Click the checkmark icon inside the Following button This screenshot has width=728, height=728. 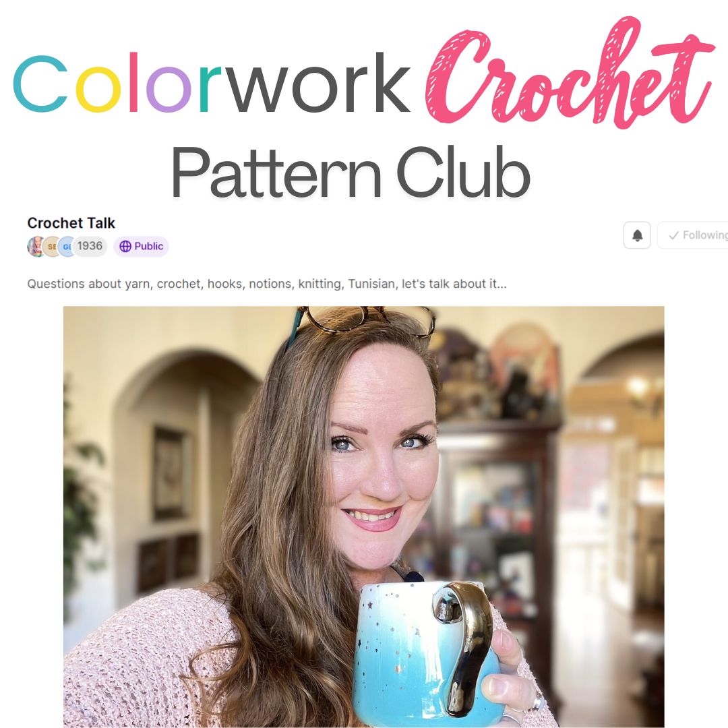(x=673, y=235)
